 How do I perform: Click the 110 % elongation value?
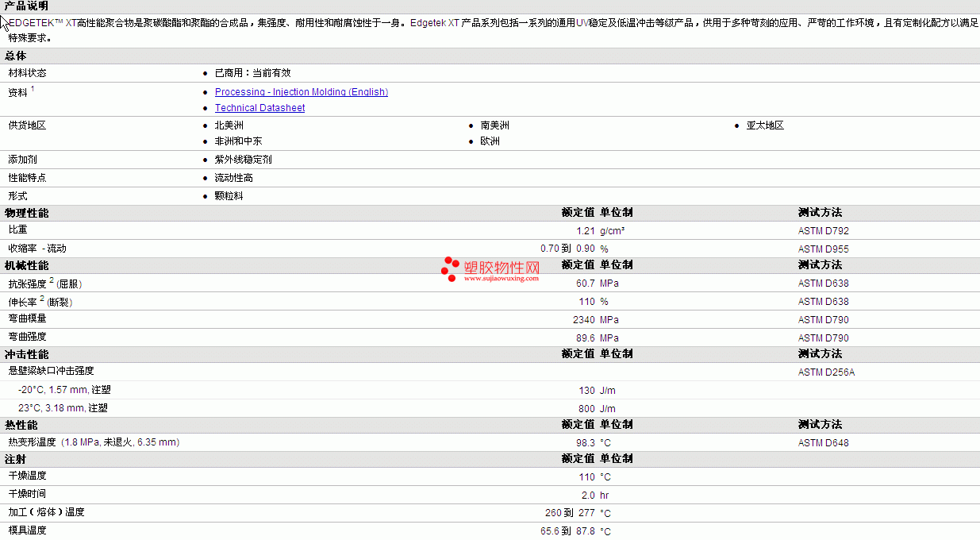coord(594,302)
